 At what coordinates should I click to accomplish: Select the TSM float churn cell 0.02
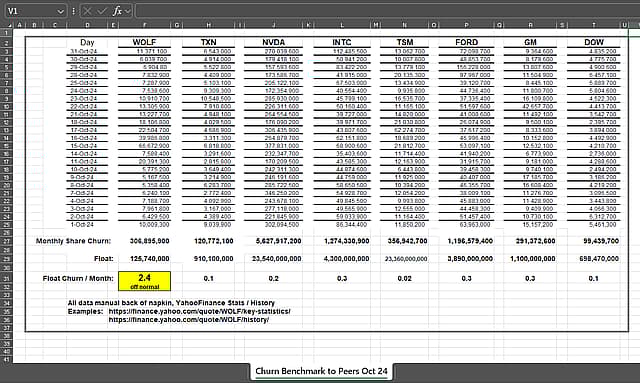[x=404, y=278]
